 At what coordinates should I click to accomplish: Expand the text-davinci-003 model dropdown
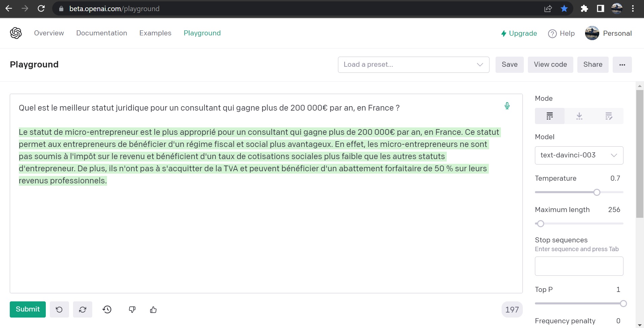click(579, 155)
